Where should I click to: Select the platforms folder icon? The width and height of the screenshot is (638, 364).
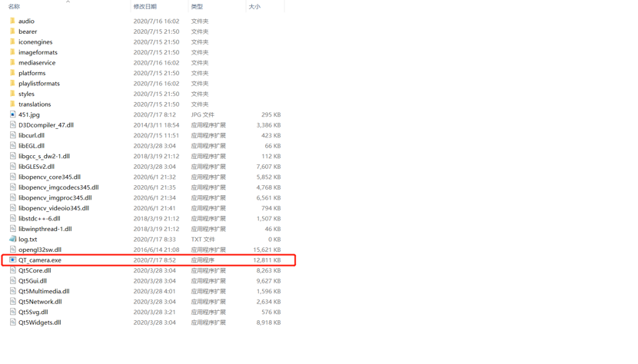click(12, 73)
